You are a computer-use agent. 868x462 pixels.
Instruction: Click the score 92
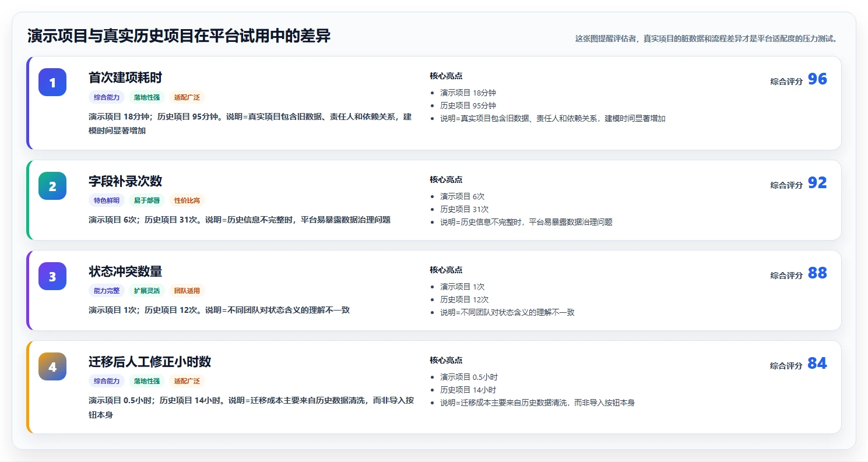(817, 183)
